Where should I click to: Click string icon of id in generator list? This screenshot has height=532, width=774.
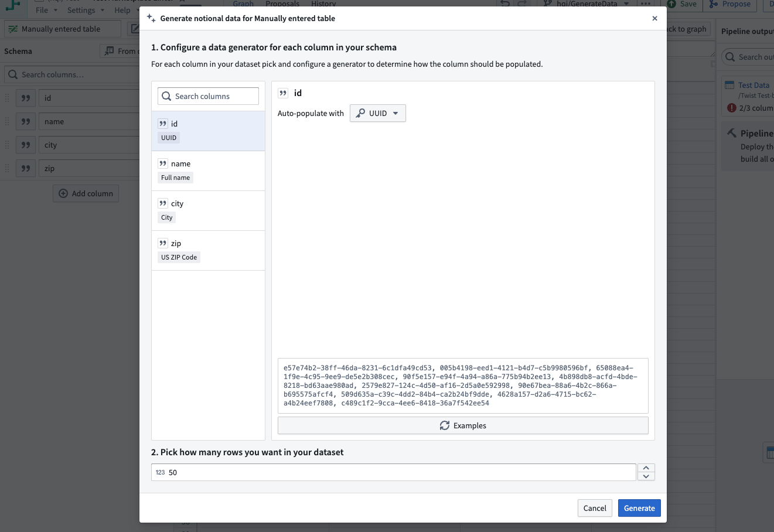[163, 124]
